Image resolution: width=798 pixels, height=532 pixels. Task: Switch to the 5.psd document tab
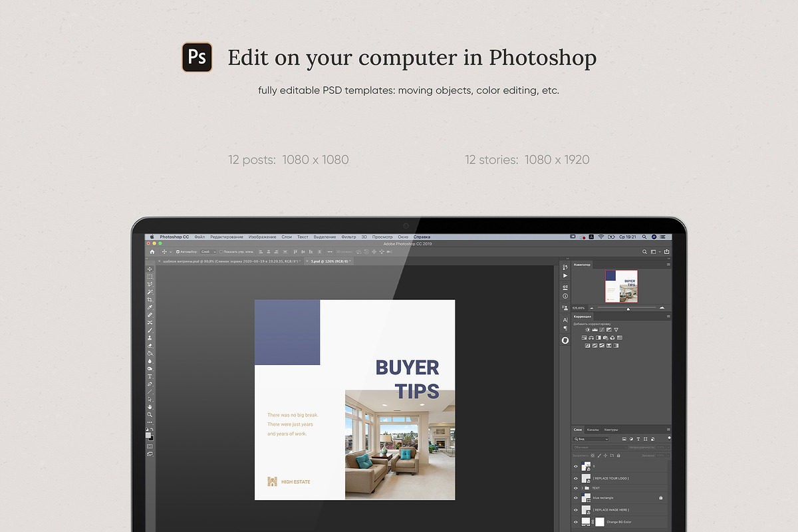[329, 261]
